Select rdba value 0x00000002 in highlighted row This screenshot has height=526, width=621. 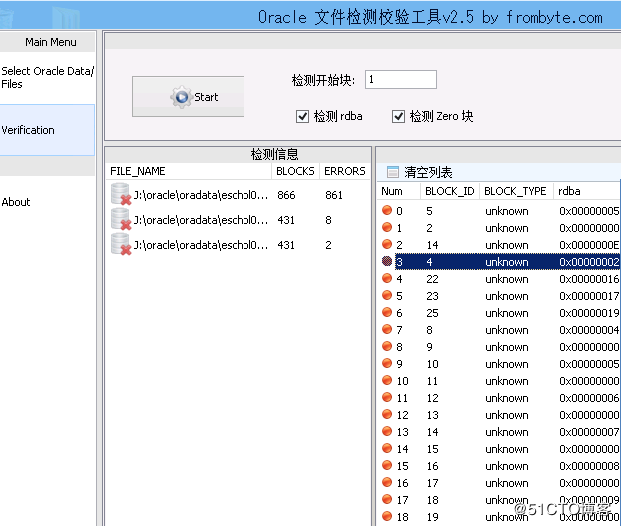pyautogui.click(x=589, y=262)
